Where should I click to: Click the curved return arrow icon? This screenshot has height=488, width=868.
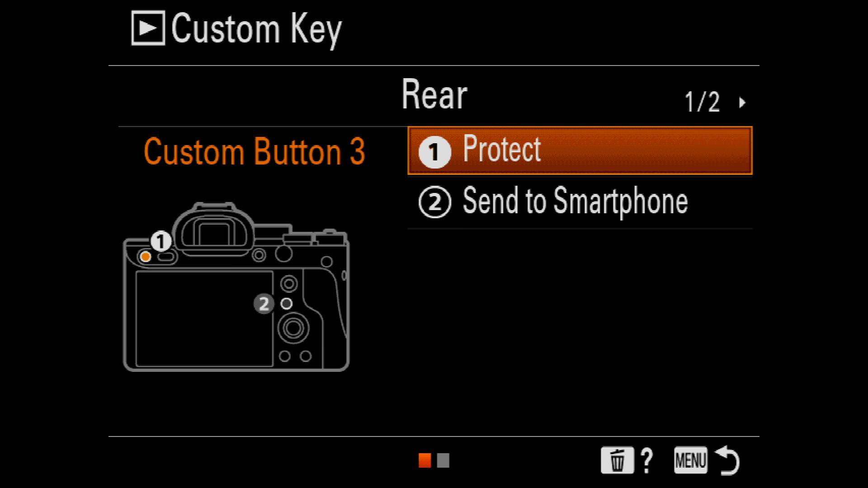tap(727, 460)
